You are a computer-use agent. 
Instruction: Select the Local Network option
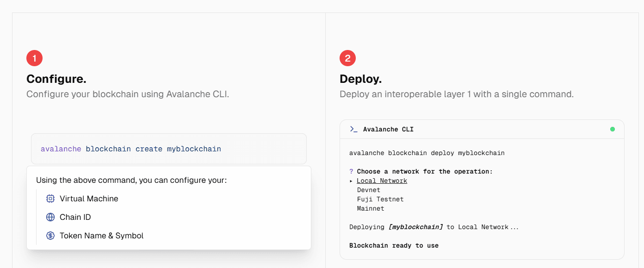tap(382, 181)
